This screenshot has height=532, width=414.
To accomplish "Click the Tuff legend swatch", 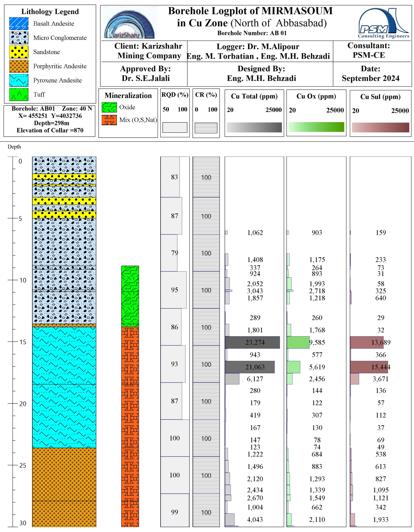I will click(x=19, y=95).
